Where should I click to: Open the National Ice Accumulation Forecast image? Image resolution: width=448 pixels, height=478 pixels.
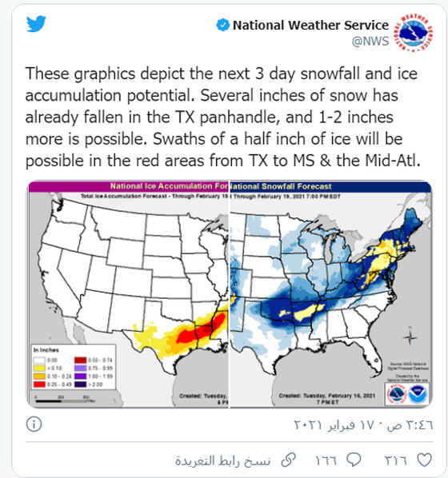click(x=128, y=294)
